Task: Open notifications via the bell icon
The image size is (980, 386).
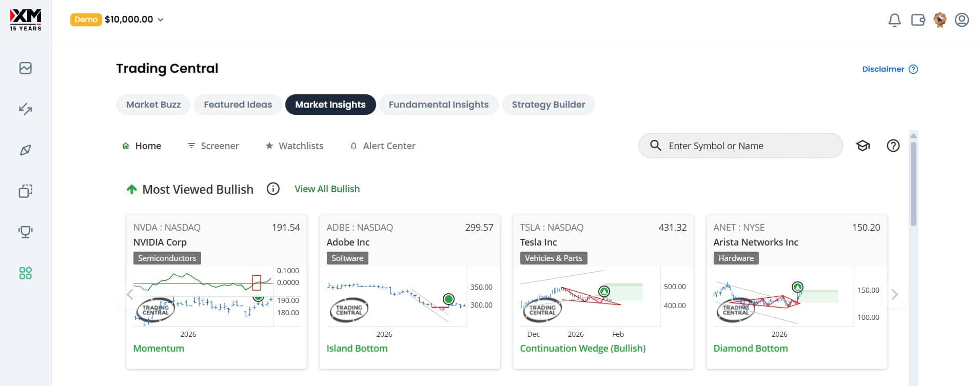Action: click(x=895, y=20)
